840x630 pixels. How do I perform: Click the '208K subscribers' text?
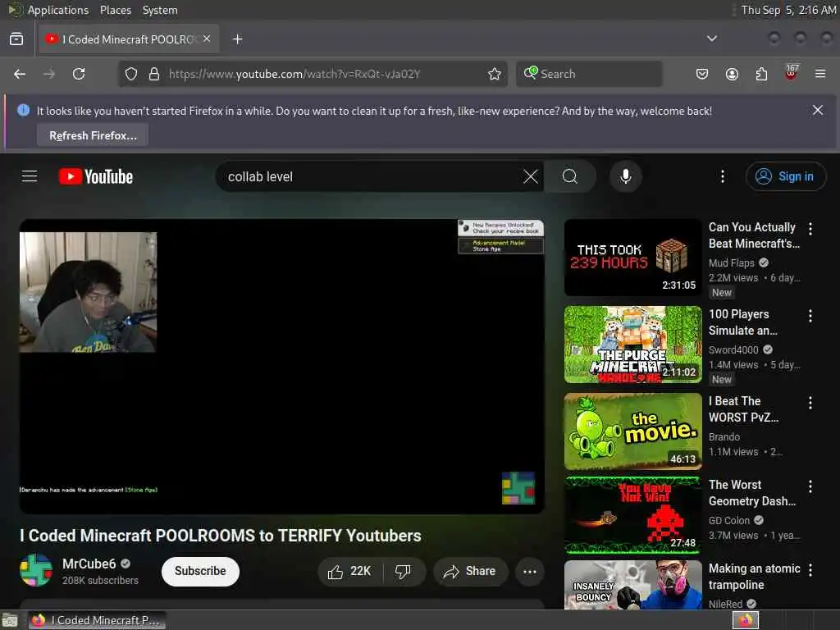click(100, 580)
